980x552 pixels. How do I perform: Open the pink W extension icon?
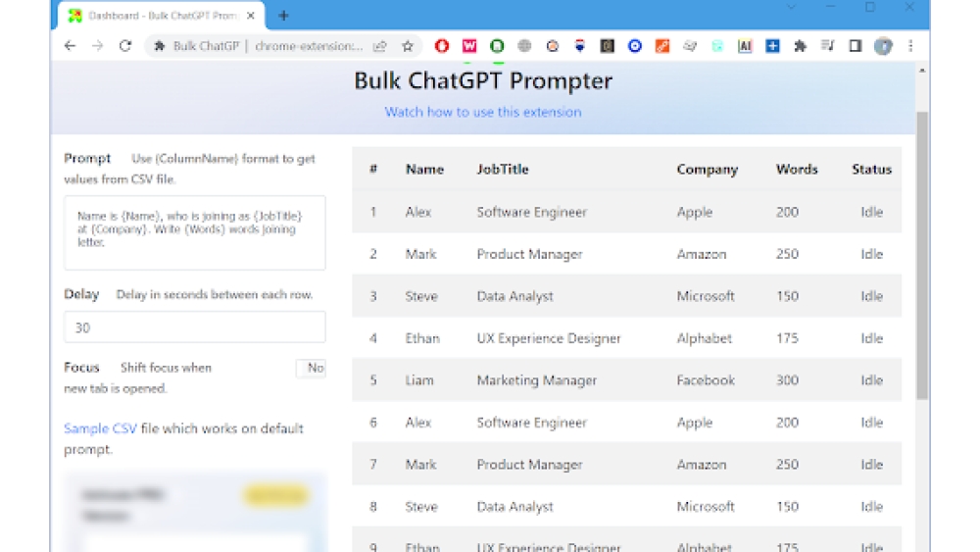click(x=469, y=46)
